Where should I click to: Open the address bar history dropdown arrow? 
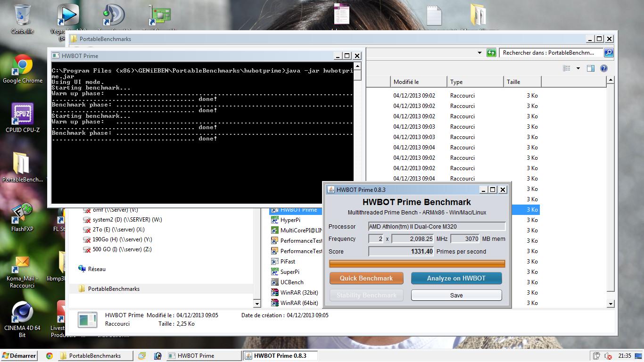(x=479, y=53)
